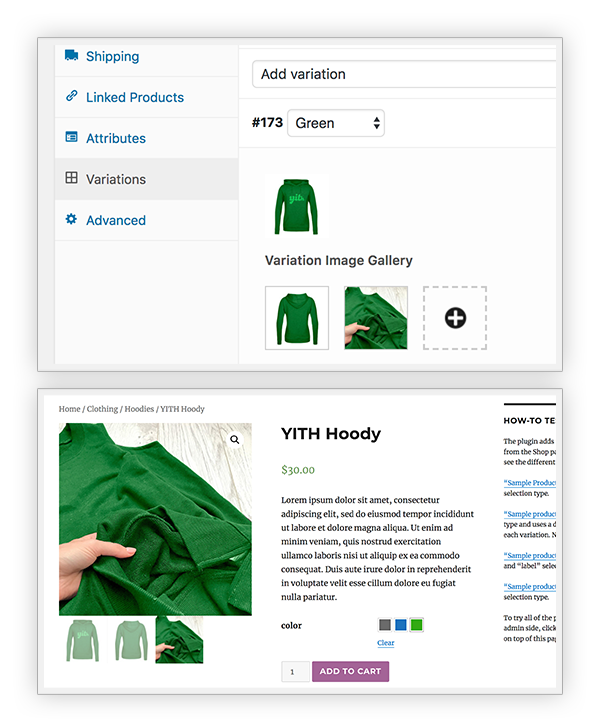The image size is (600, 722).
Task: Choose the gray color swatch
Action: [385, 625]
